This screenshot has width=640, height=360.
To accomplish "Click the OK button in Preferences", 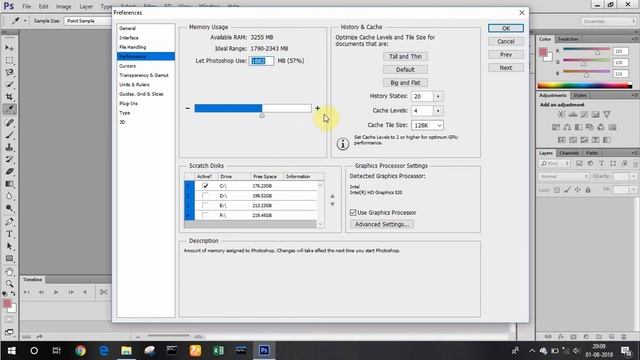I will pyautogui.click(x=506, y=28).
